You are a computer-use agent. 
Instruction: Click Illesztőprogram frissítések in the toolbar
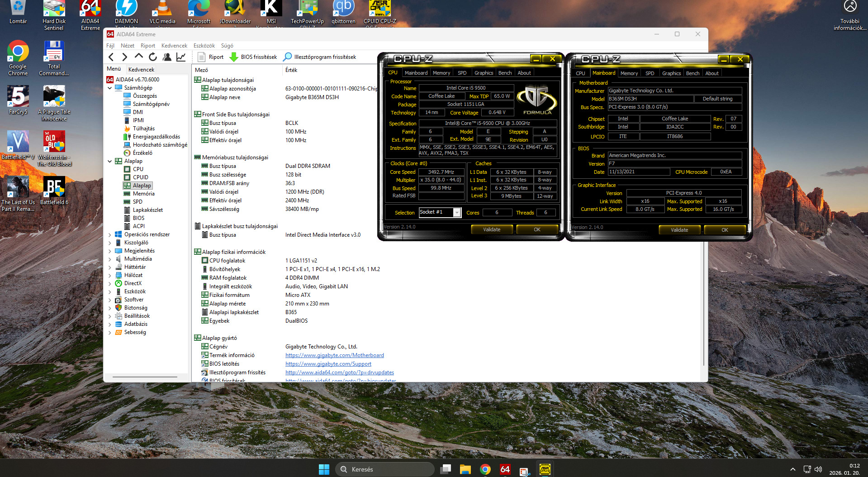click(x=320, y=57)
